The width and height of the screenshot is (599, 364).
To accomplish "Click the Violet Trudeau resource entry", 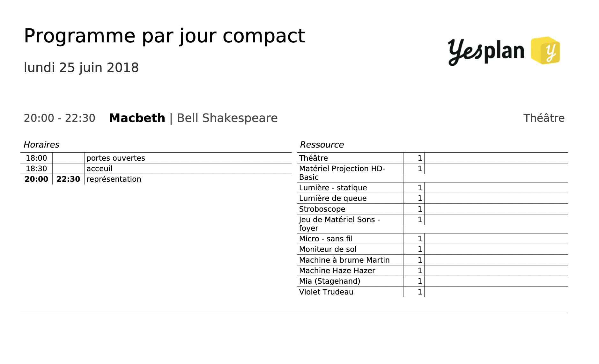I will click(326, 292).
